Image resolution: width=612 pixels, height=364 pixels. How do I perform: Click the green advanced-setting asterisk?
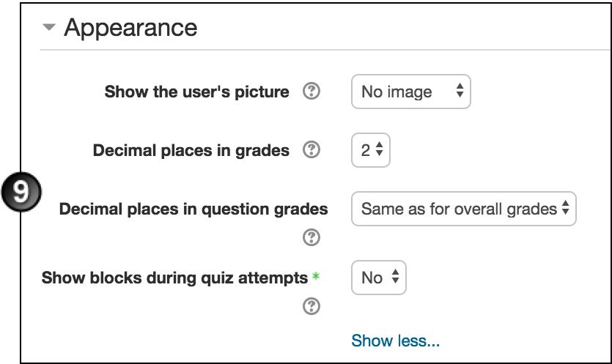tap(316, 276)
